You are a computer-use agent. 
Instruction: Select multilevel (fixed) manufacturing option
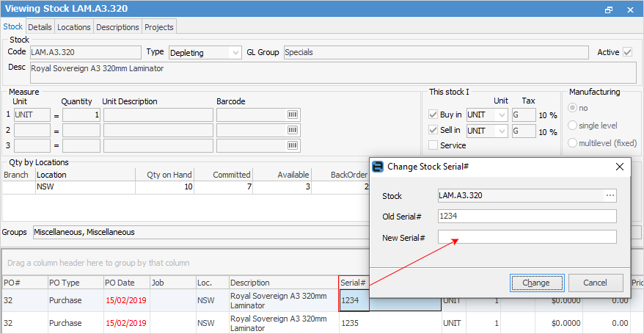click(x=574, y=142)
